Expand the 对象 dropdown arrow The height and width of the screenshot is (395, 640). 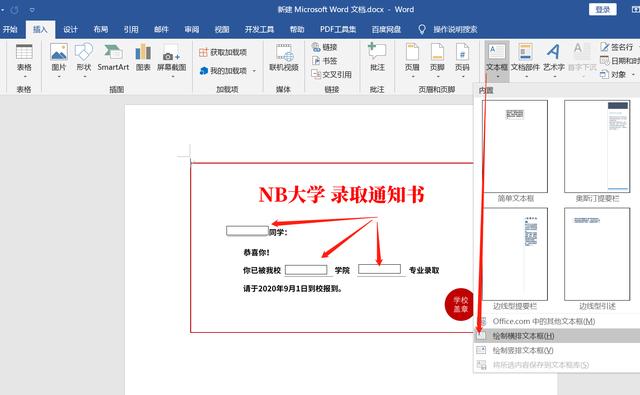[x=633, y=74]
